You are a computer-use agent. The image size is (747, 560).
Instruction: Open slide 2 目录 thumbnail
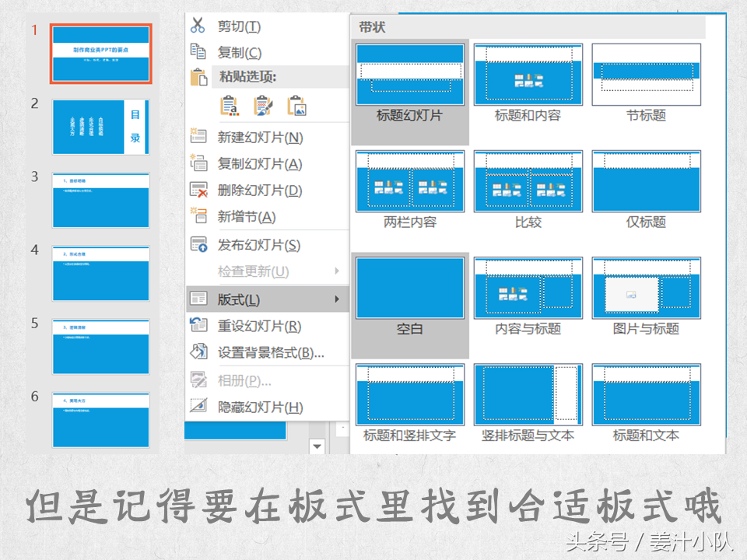[101, 127]
